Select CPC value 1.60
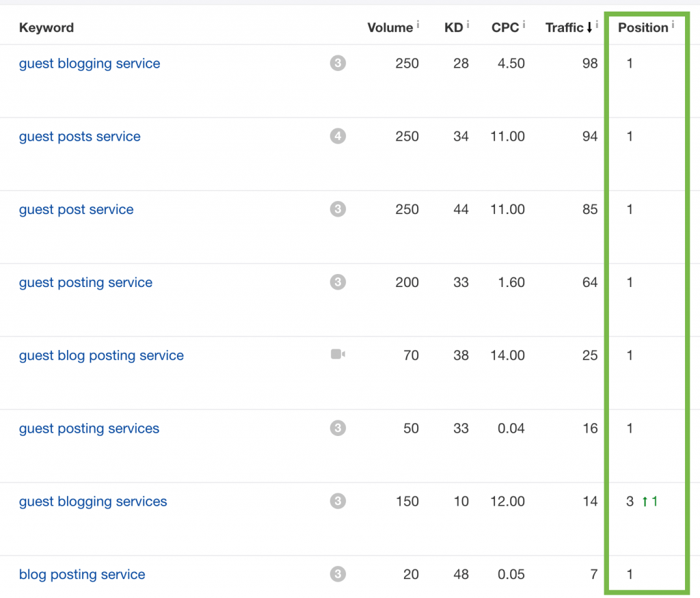This screenshot has width=700, height=598. (511, 282)
